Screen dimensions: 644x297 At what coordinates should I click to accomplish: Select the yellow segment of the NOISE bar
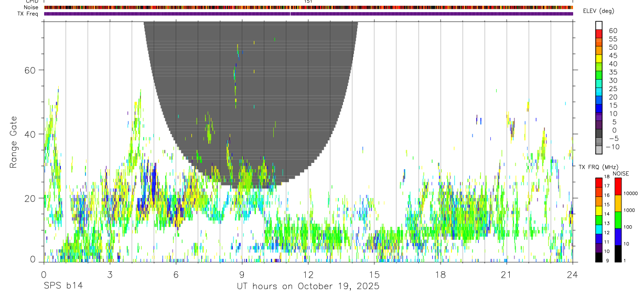(x=618, y=203)
